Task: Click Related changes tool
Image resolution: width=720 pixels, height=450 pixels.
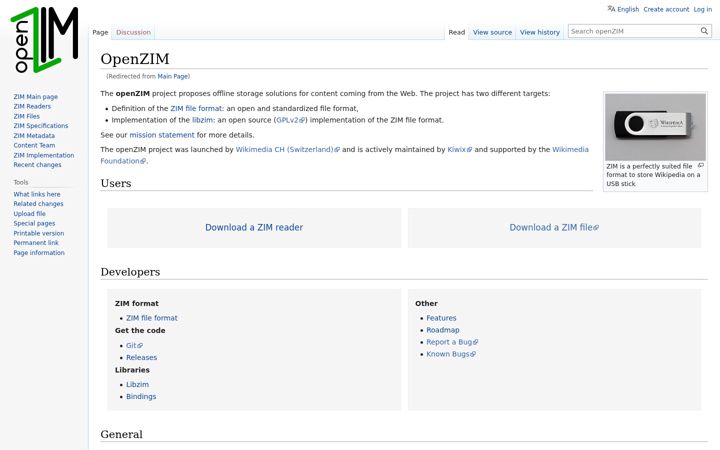Action: tap(39, 204)
